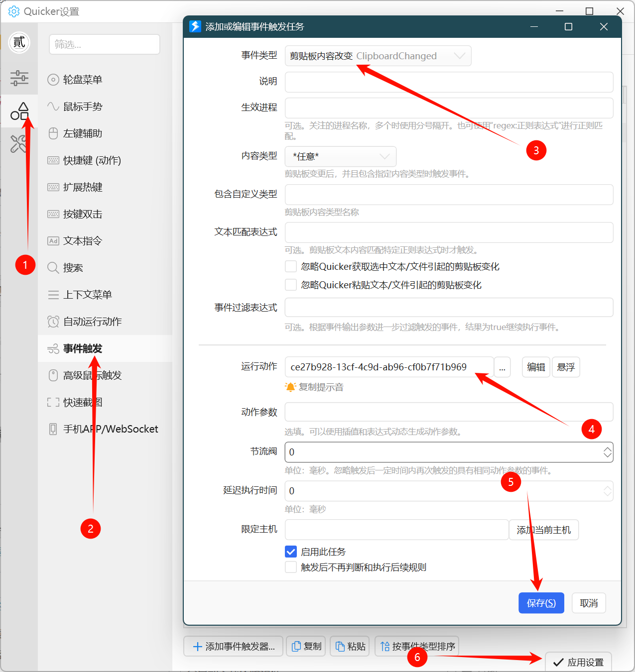Click 添加当前主机 button

point(544,530)
